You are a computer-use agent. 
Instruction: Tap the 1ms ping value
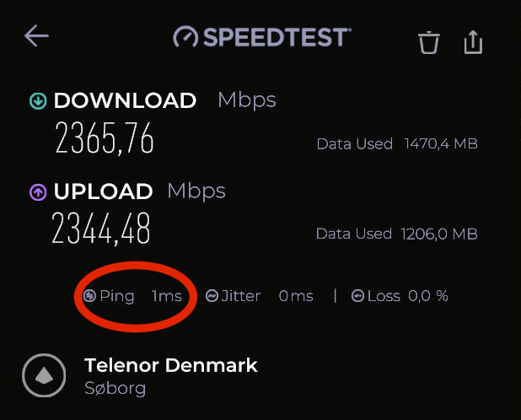pyautogui.click(x=167, y=296)
